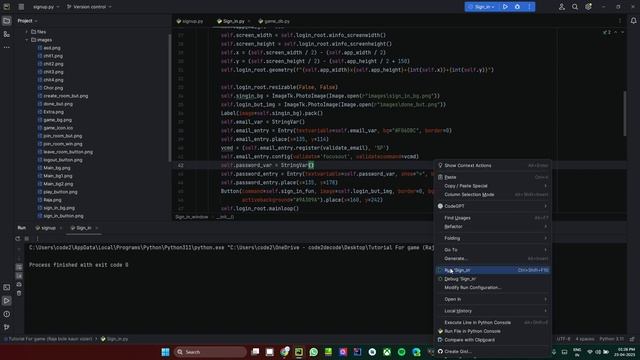Screen dimensions: 640x360
Task: Open the Search Everywhere magnifier icon
Action: pyautogui.click(x=575, y=7)
